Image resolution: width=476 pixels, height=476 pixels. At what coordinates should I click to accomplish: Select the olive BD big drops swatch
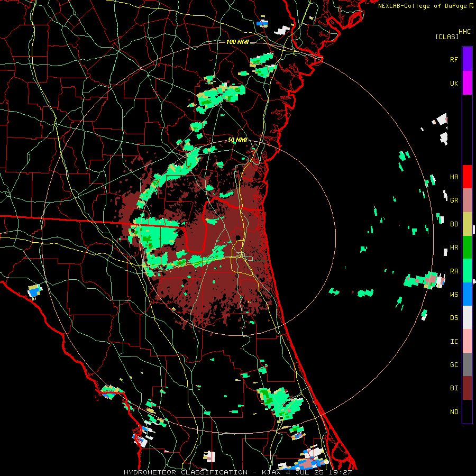(467, 224)
